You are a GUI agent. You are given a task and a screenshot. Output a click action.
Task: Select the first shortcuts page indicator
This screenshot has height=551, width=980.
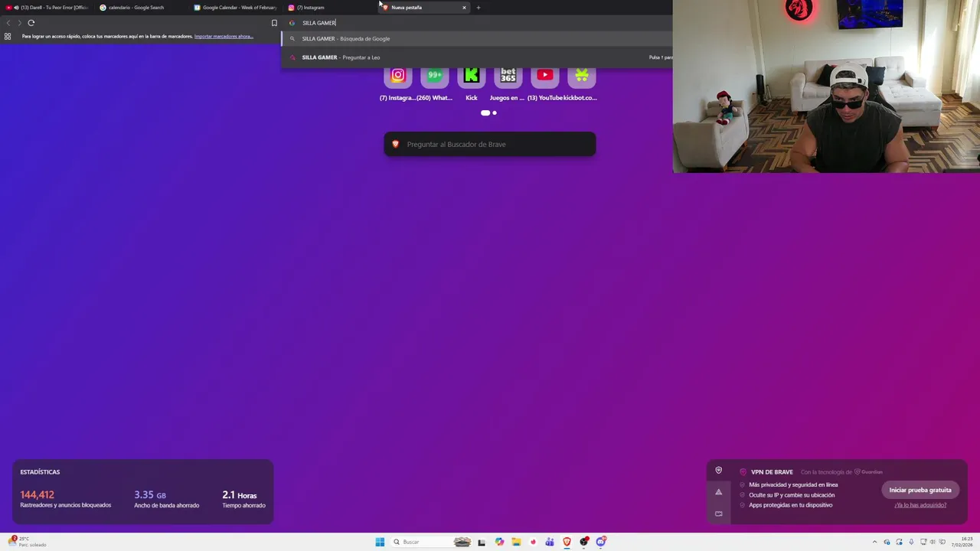coord(485,112)
